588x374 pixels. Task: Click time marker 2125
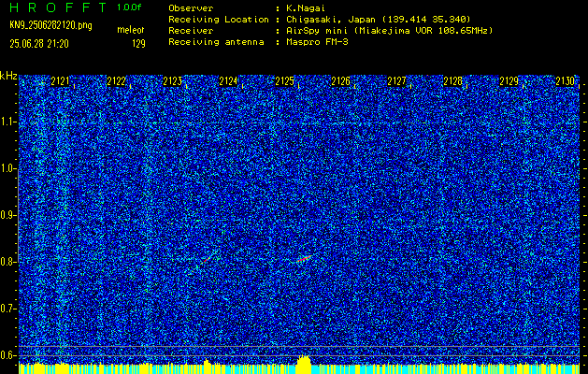click(x=284, y=81)
